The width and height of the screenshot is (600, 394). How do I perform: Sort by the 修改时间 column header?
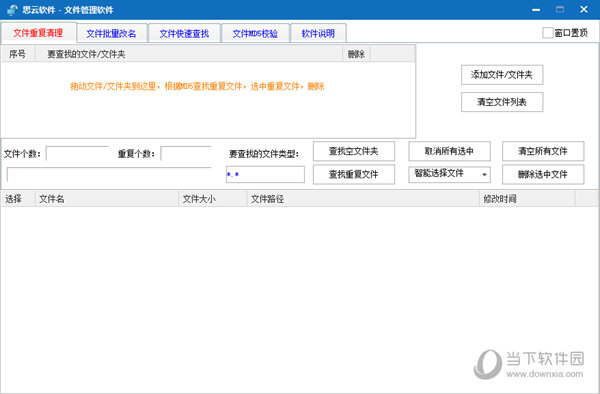point(527,199)
